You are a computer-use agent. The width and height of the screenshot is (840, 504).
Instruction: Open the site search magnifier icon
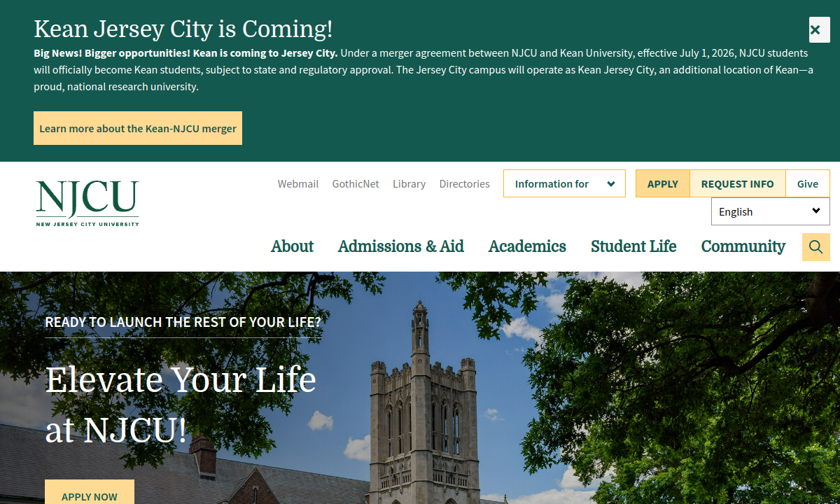tap(815, 247)
